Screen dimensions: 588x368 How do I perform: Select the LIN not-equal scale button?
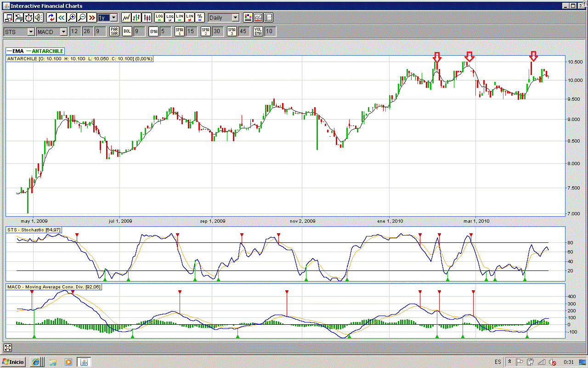click(190, 17)
